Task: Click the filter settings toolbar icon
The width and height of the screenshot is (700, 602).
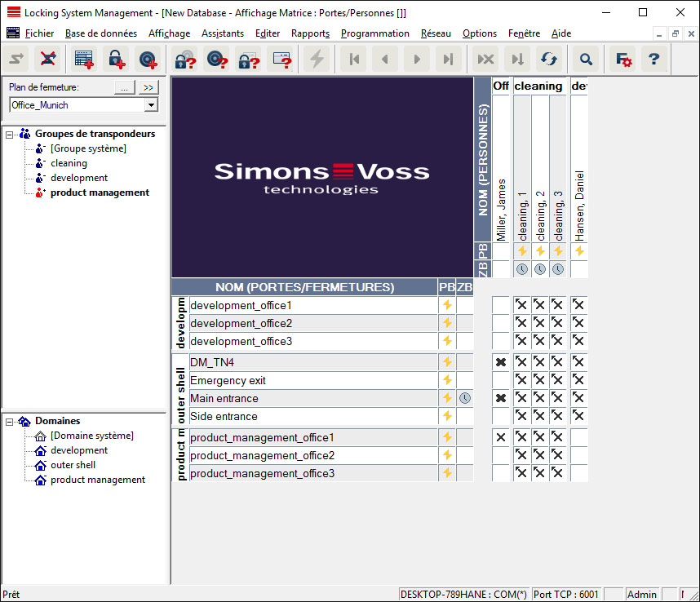Action: tap(622, 59)
